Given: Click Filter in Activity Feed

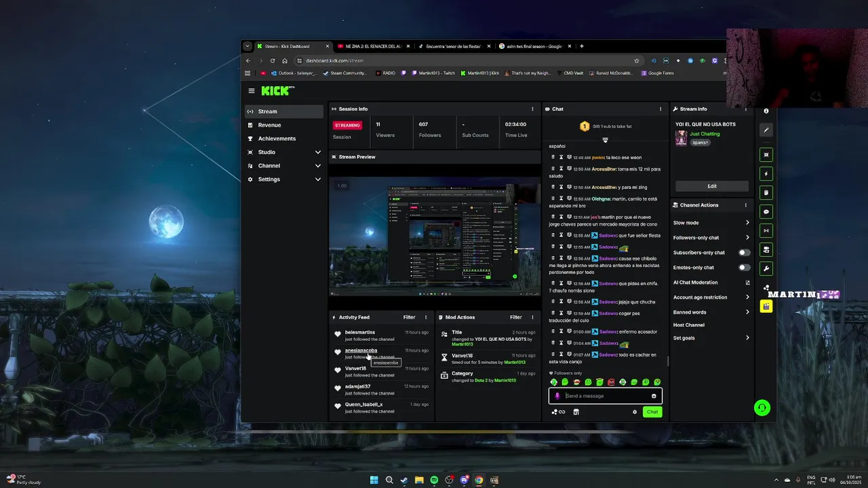Looking at the screenshot, I should (409, 317).
